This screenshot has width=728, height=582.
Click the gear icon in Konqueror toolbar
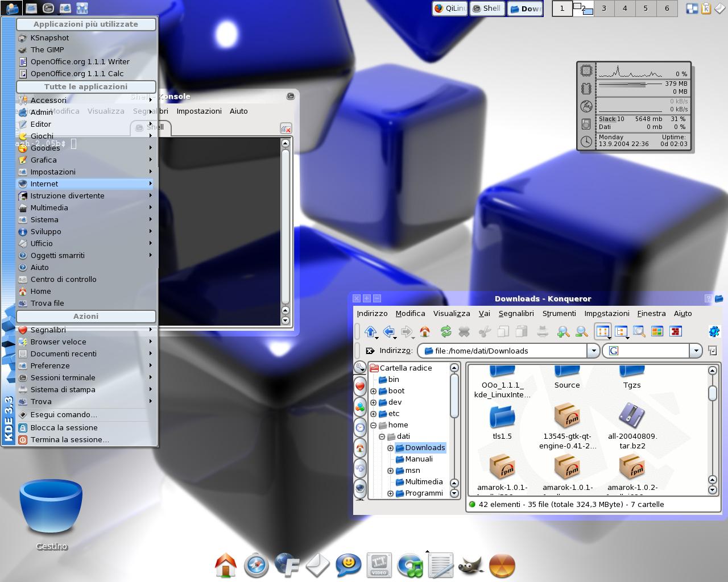[714, 331]
